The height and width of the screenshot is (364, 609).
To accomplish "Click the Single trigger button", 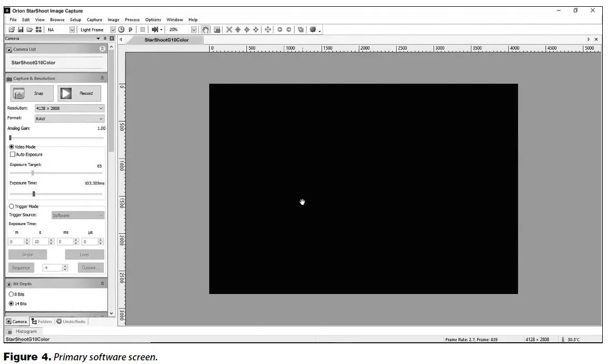I will click(27, 255).
